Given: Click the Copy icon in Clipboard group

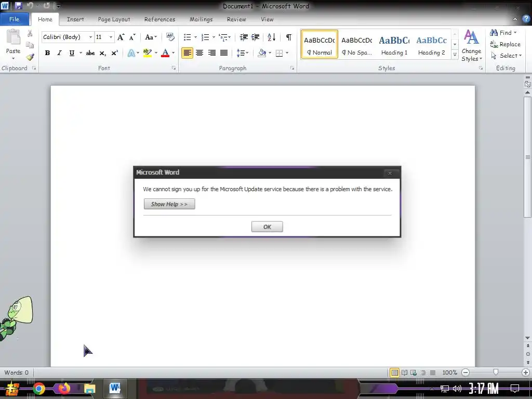Looking at the screenshot, I should 30,45.
